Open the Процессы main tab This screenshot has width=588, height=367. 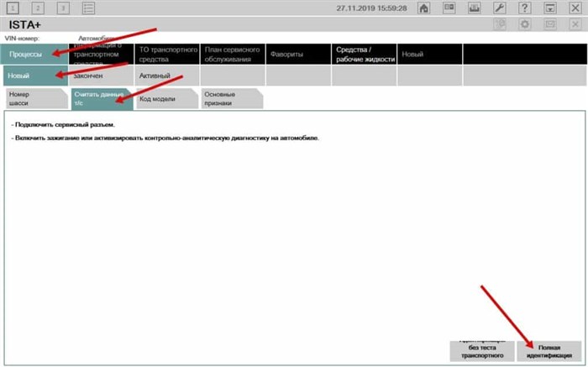pos(33,55)
